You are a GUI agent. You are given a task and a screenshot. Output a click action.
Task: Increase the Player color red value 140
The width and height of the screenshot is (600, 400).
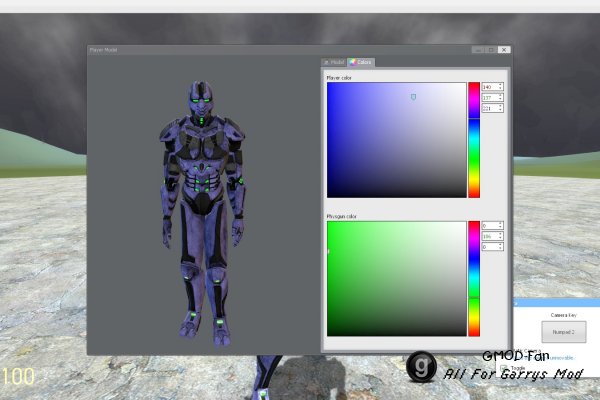501,85
